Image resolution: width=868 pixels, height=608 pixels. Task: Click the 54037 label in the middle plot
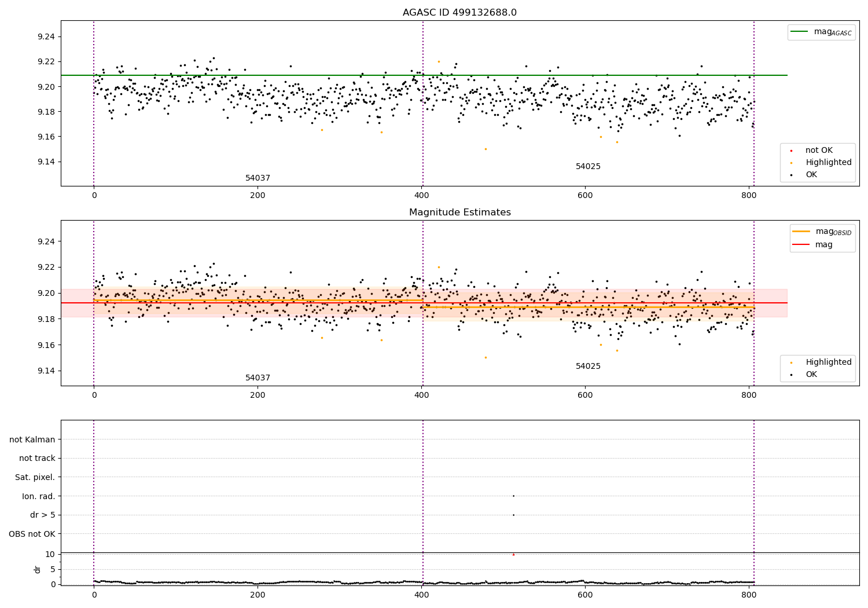click(258, 378)
